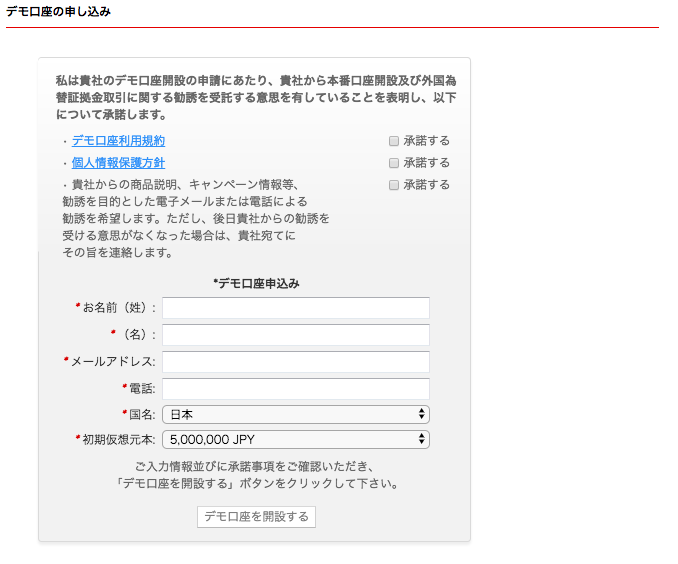
Task: Select the メールアドレス input box
Action: [x=296, y=362]
